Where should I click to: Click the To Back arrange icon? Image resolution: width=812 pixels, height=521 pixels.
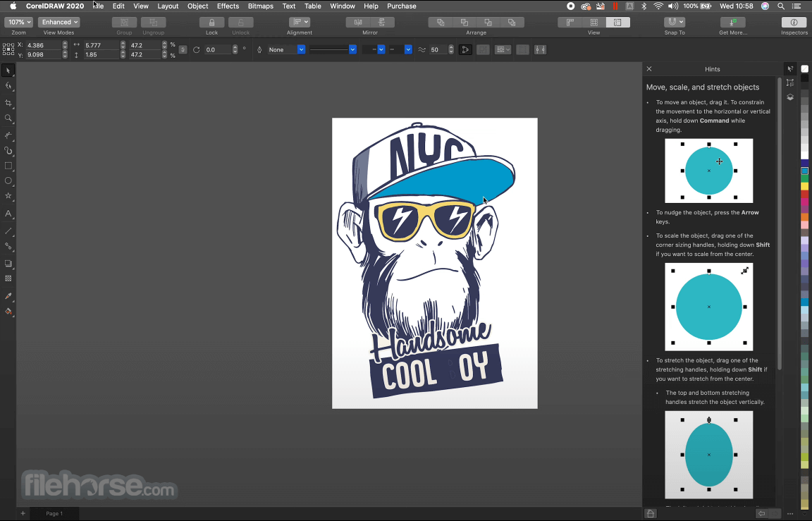pos(512,23)
